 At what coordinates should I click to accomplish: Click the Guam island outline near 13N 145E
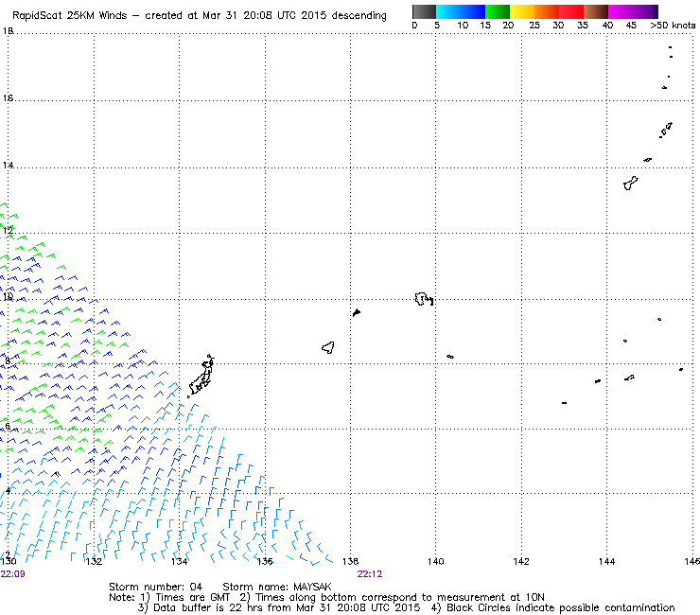630,184
